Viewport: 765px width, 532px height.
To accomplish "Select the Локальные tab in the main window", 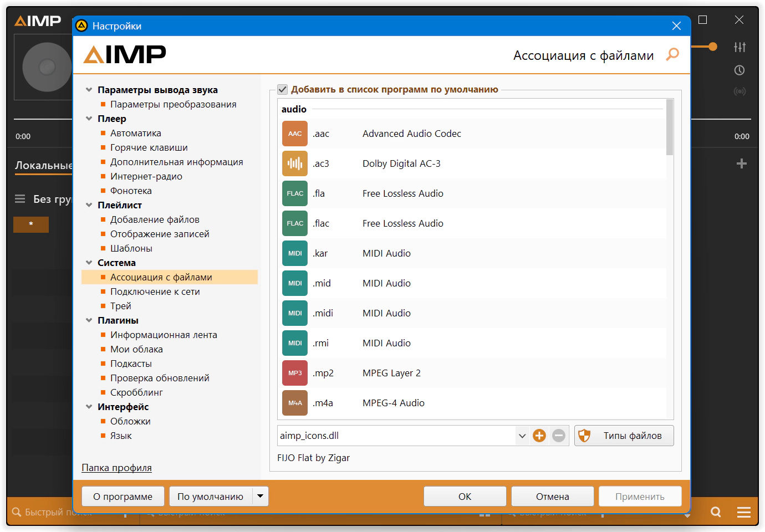I will (x=44, y=166).
